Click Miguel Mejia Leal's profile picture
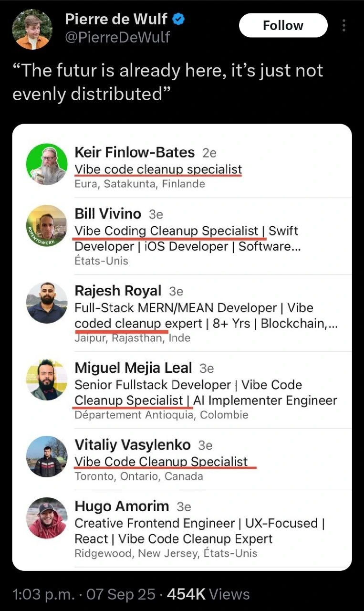364x611 pixels. [x=46, y=379]
